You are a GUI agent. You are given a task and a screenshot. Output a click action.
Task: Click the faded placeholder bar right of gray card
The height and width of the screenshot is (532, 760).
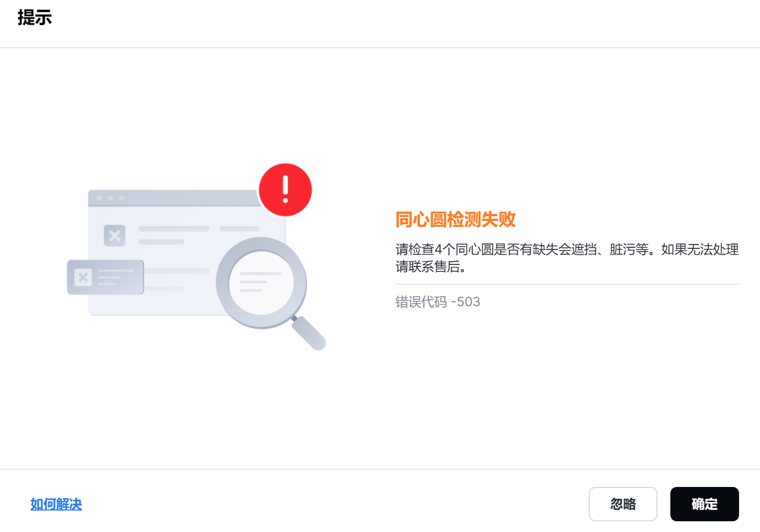[177, 271]
